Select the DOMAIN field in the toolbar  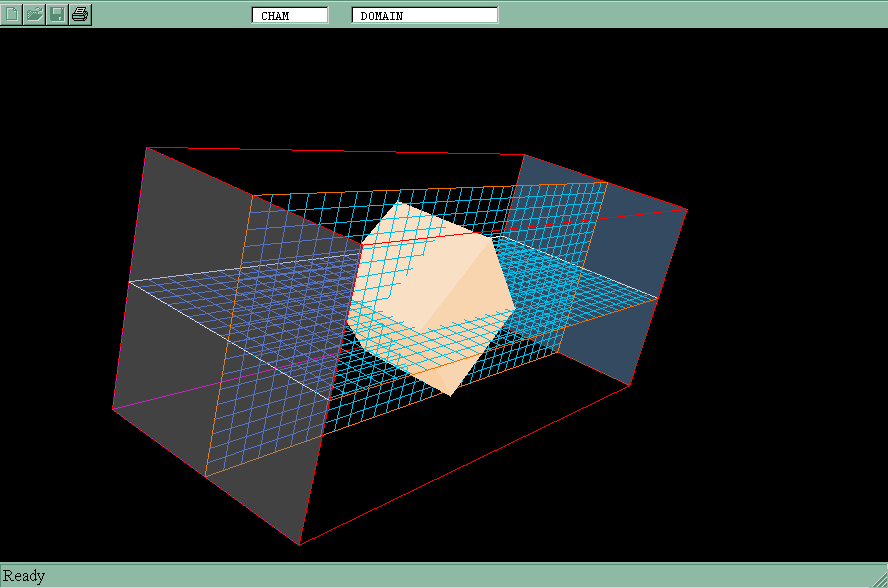[425, 15]
